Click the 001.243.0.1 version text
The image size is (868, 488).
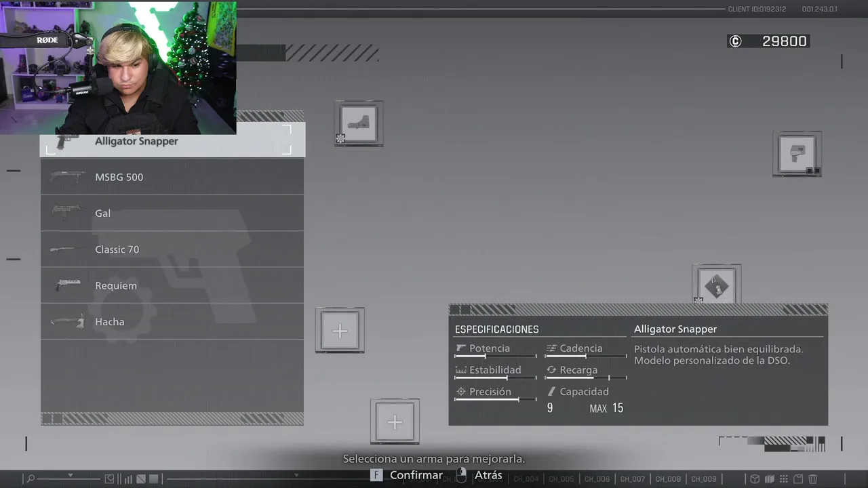click(x=820, y=9)
